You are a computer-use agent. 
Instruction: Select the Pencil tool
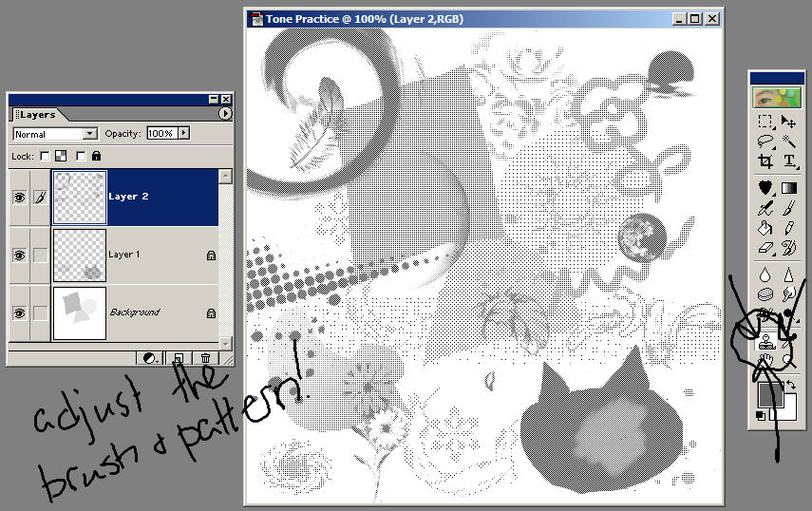(x=788, y=228)
